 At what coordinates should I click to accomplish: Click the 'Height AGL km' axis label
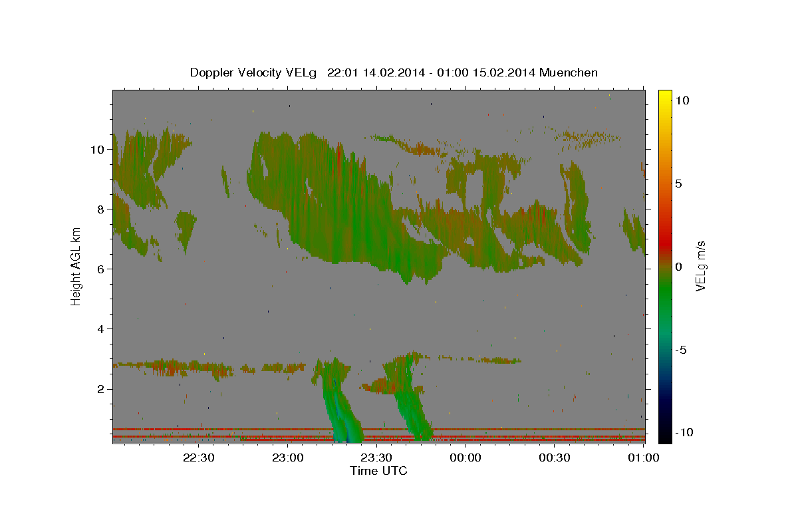point(76,265)
